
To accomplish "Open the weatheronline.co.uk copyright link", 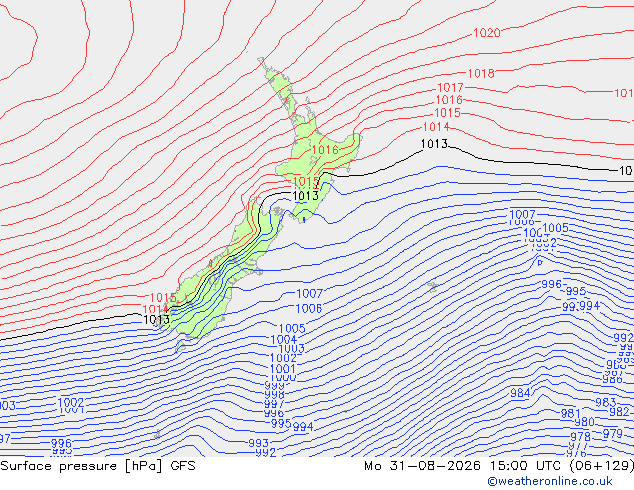I will [x=550, y=482].
